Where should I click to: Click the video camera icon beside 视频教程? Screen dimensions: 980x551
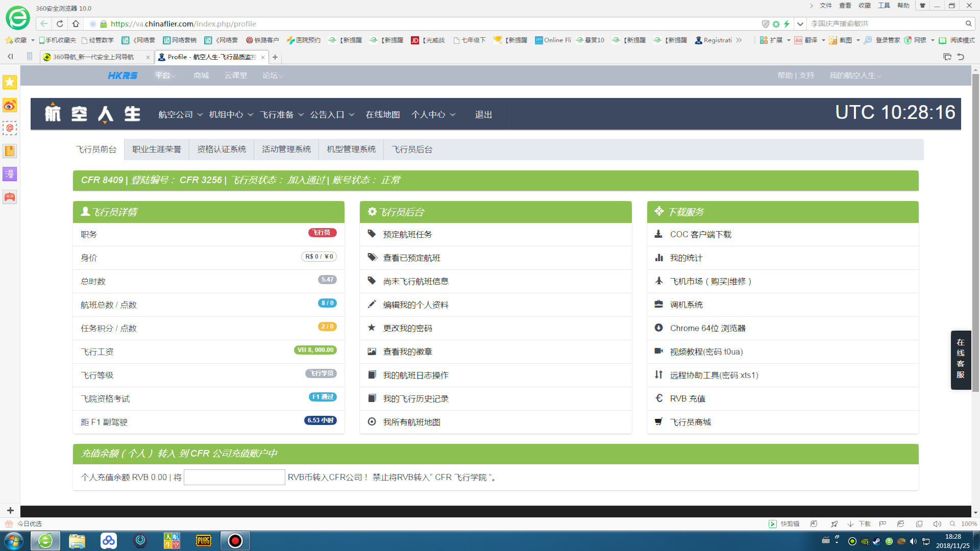pyautogui.click(x=659, y=351)
